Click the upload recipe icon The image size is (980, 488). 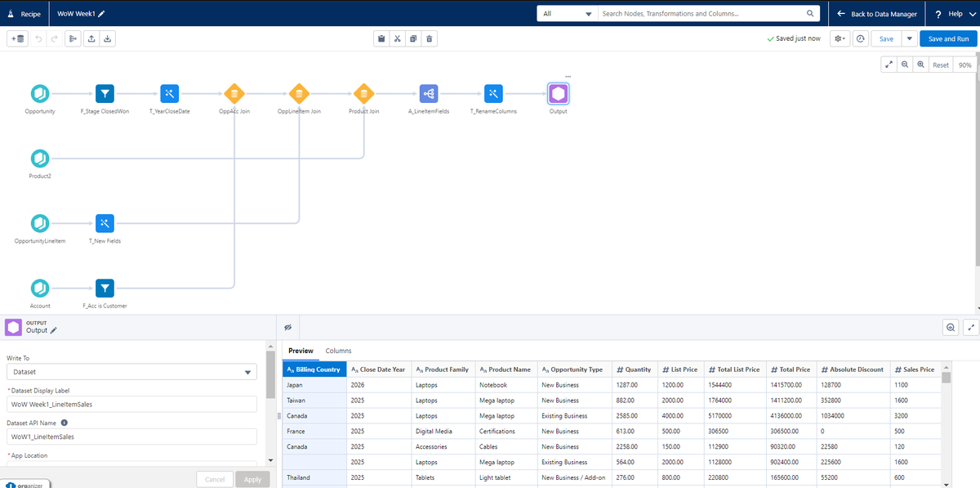pyautogui.click(x=91, y=38)
